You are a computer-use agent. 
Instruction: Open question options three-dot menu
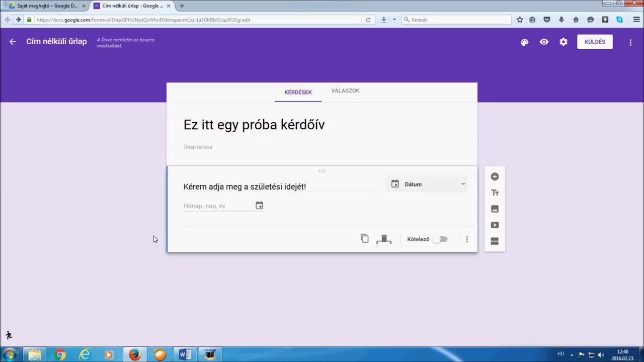point(467,239)
